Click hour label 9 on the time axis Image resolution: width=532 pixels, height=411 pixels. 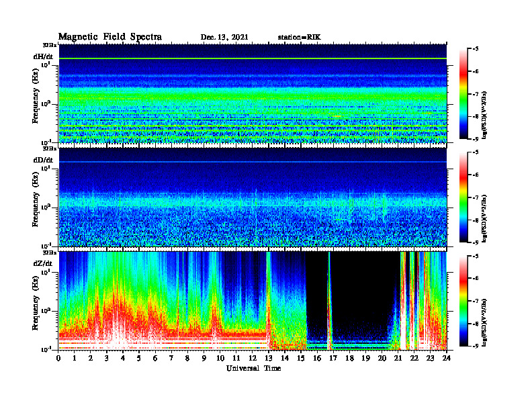coord(204,359)
